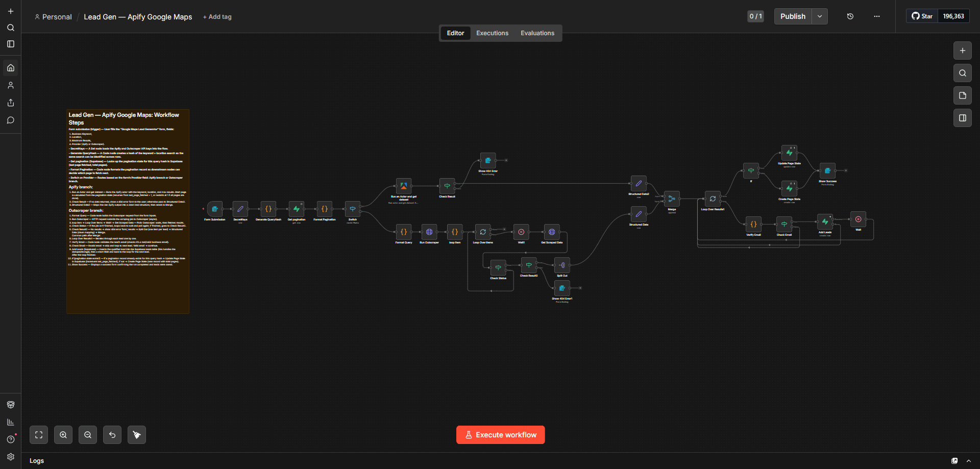980x469 pixels.
Task: Select the Format Pagination code node
Action: pyautogui.click(x=325, y=209)
